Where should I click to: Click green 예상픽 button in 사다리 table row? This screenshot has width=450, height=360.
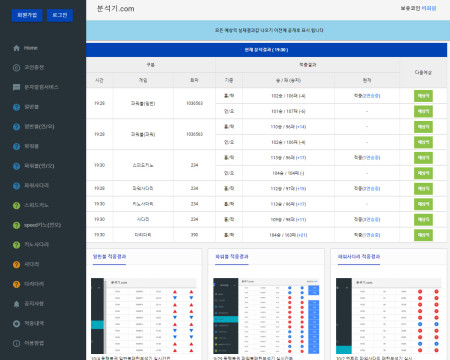pyautogui.click(x=423, y=219)
